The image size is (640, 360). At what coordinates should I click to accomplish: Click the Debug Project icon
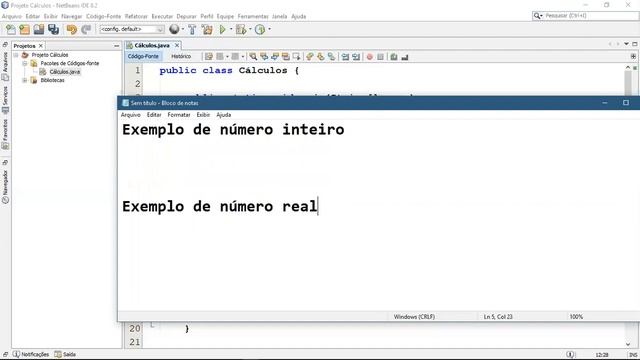(241, 29)
